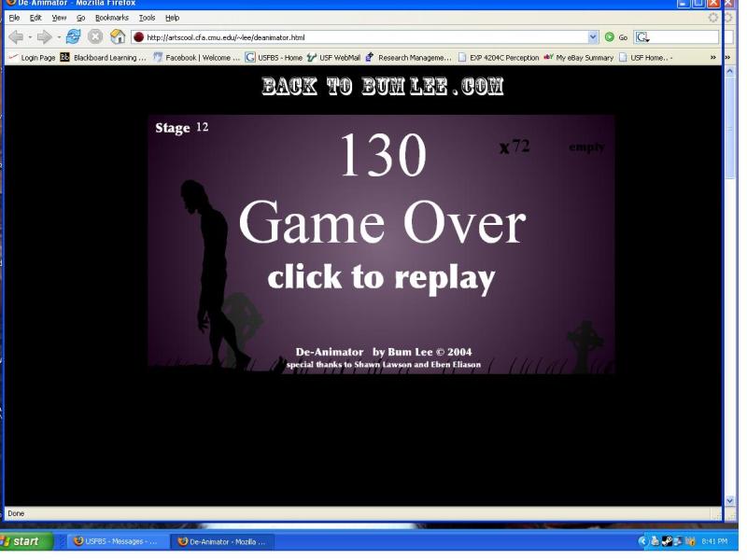
Task: Click the score "130"
Action: click(383, 155)
